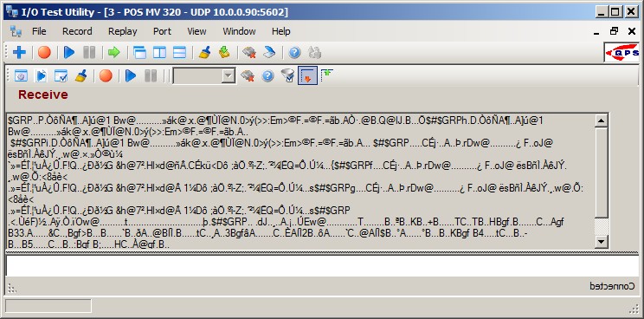Open help from the top toolbar question-mark icon
The image size is (644, 319).
294,52
